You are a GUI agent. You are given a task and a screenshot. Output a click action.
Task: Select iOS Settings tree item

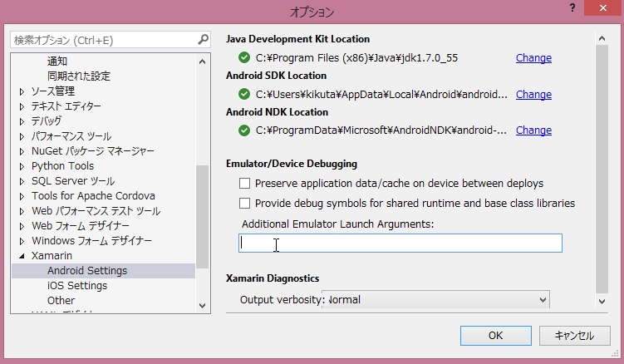77,286
